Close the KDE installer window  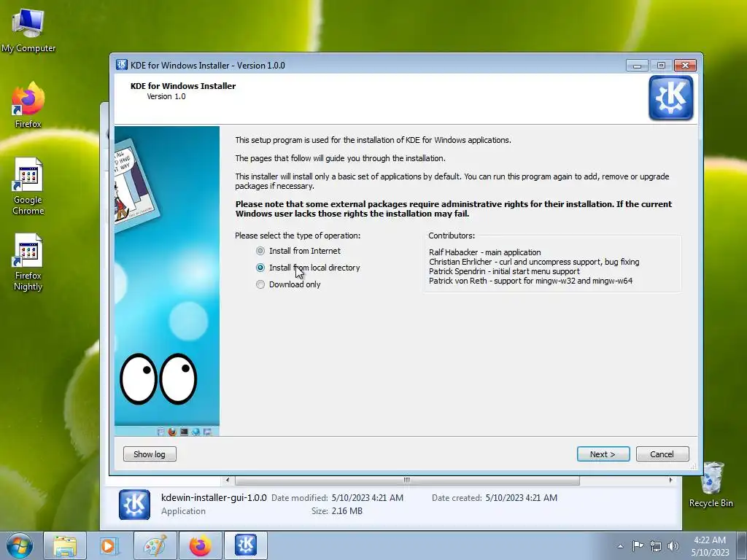click(685, 65)
